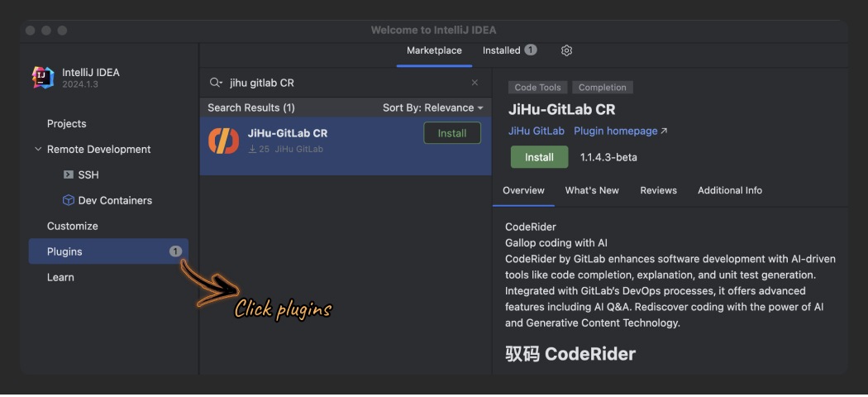This screenshot has height=397, width=868.
Task: Open Sort By Relevance dropdown
Action: [432, 108]
